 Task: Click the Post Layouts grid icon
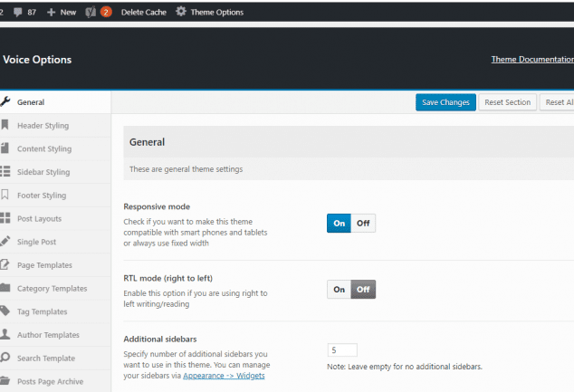coord(5,218)
